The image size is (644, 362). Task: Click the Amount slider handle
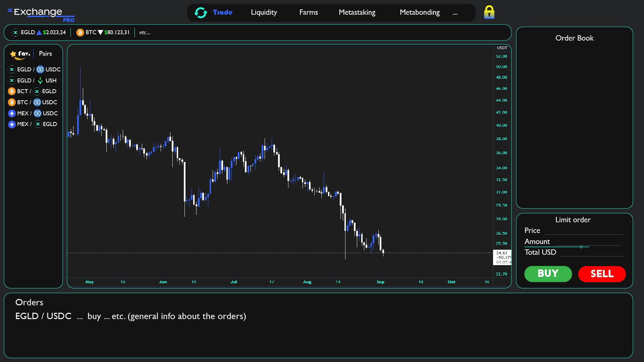581,247
